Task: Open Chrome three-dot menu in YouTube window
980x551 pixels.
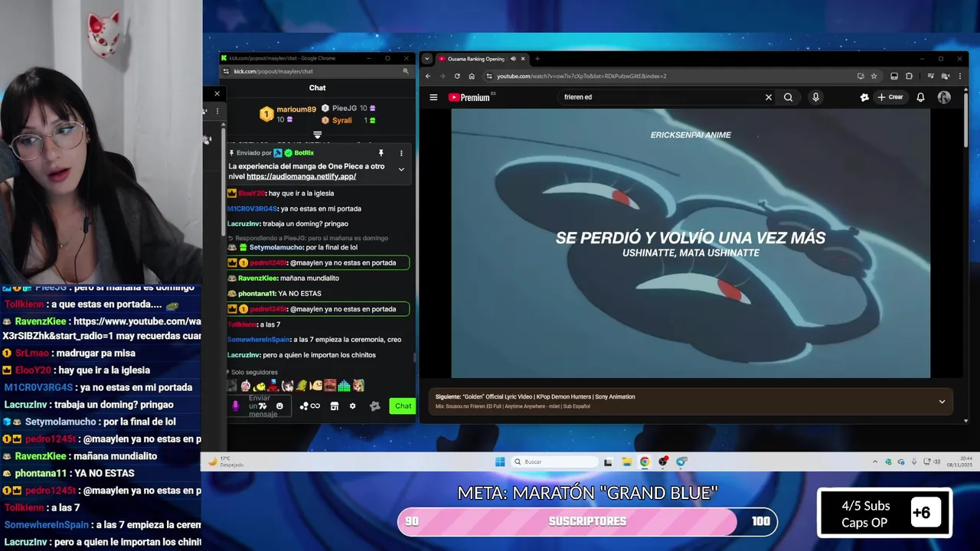Action: (960, 76)
